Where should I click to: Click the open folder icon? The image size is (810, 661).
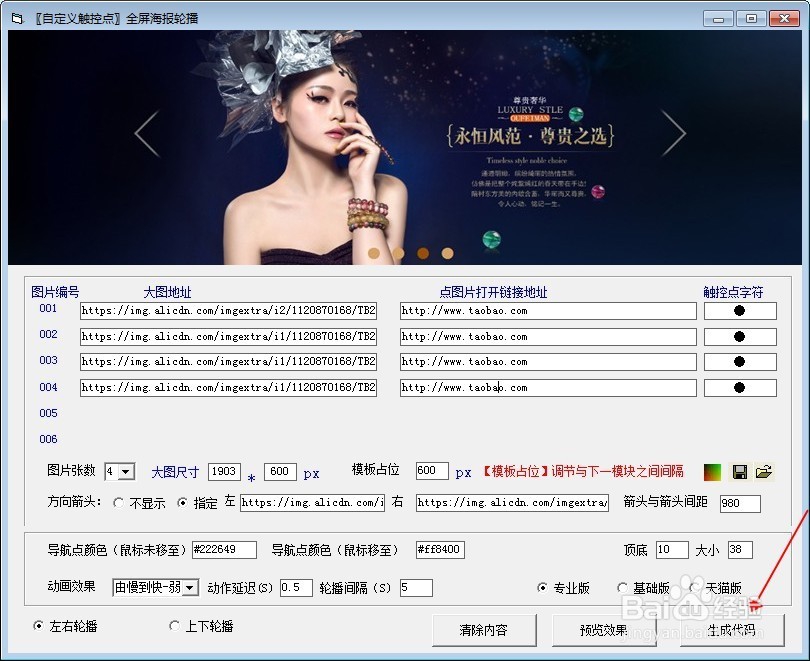(764, 471)
